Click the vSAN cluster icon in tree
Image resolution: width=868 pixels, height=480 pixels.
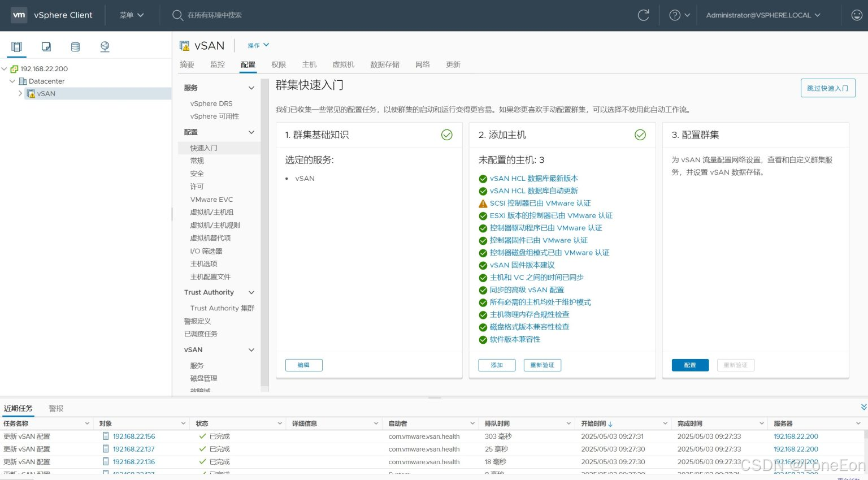pos(31,94)
